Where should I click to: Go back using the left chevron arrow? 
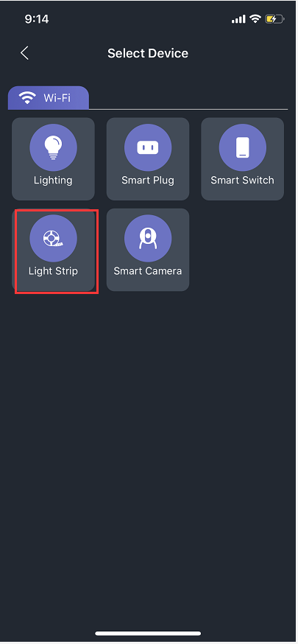point(24,53)
